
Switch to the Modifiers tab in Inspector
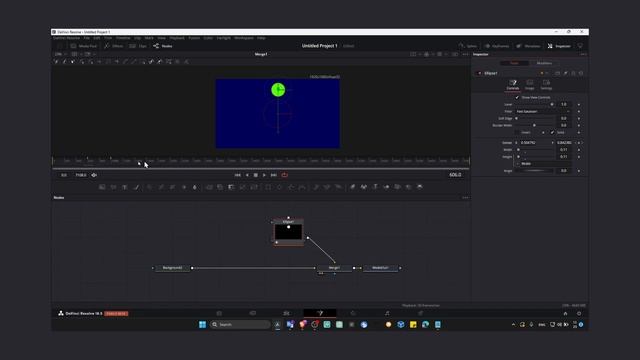click(x=544, y=63)
